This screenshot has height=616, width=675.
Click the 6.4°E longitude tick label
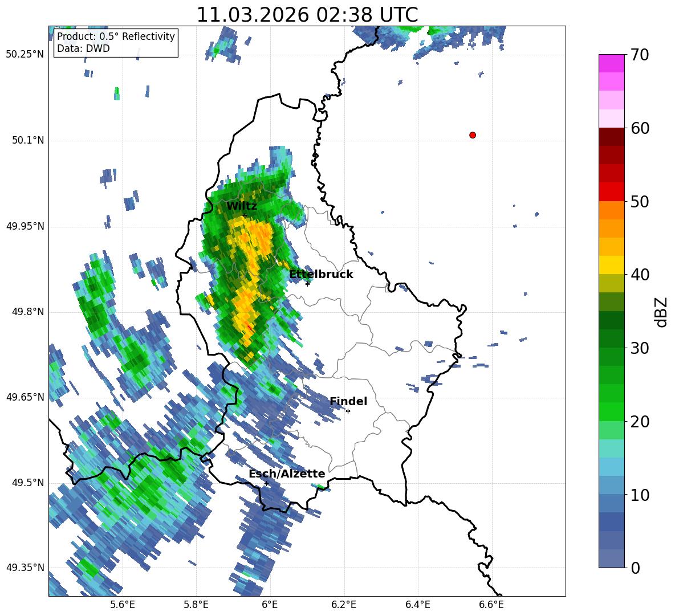pos(417,605)
